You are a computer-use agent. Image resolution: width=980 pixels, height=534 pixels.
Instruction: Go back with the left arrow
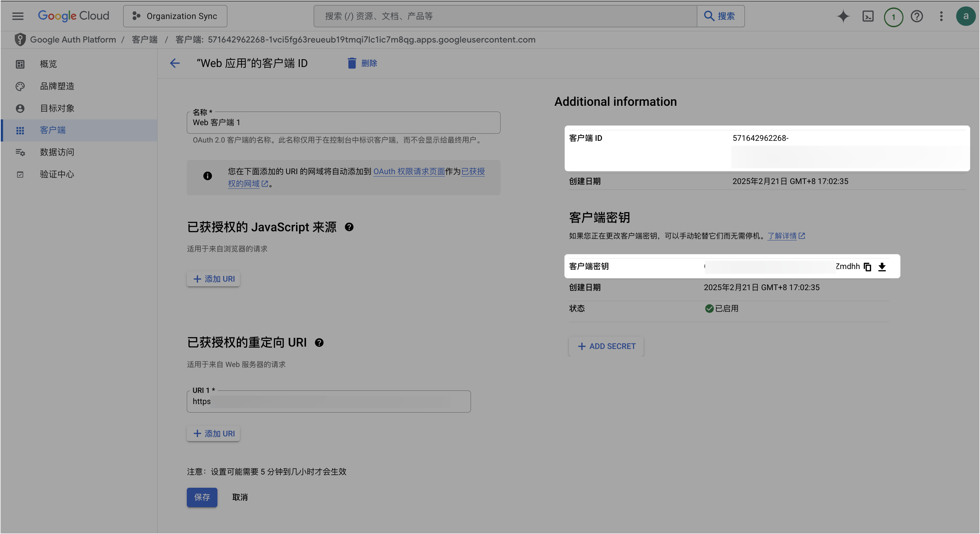pyautogui.click(x=175, y=63)
